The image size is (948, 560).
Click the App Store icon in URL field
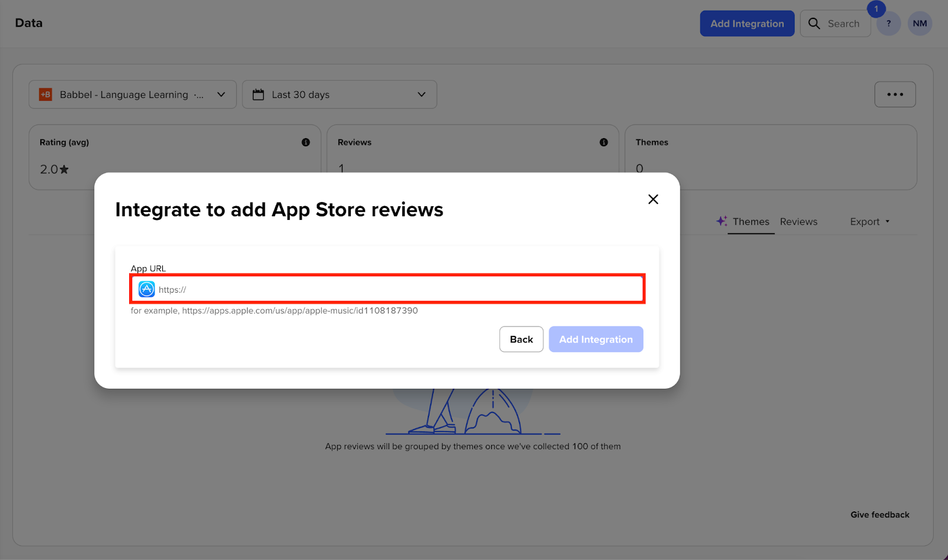(146, 289)
